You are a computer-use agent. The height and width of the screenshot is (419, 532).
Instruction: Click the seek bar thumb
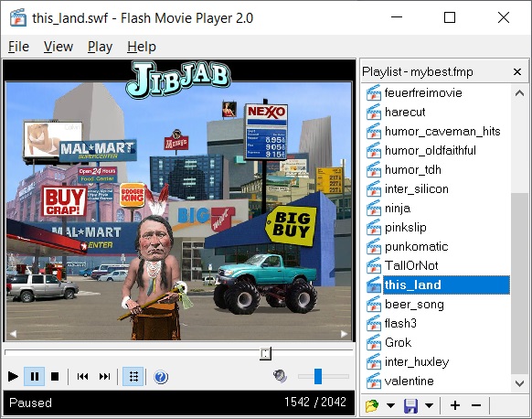(266, 353)
